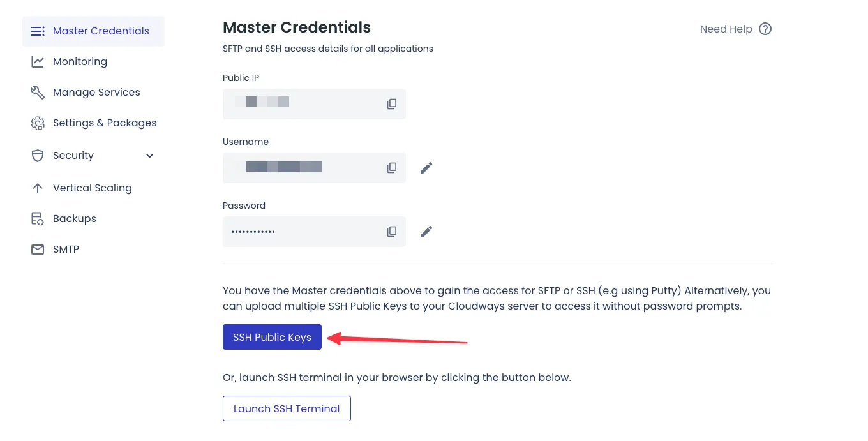
Task: Click the SSH Public Keys button
Action: tap(272, 337)
